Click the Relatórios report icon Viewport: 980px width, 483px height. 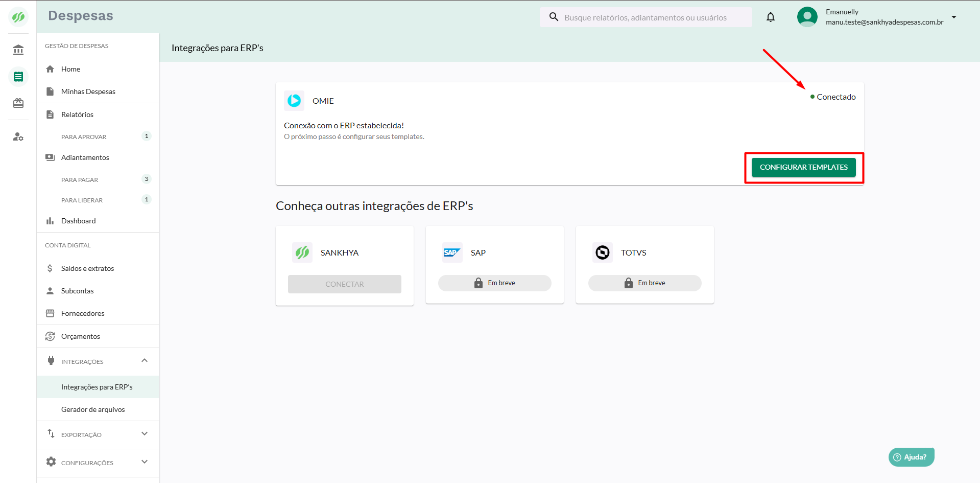[50, 114]
